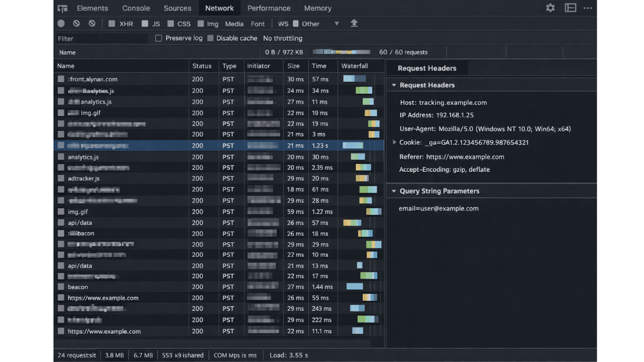The image size is (644, 362).
Task: Click the Filter text input field
Action: [101, 38]
